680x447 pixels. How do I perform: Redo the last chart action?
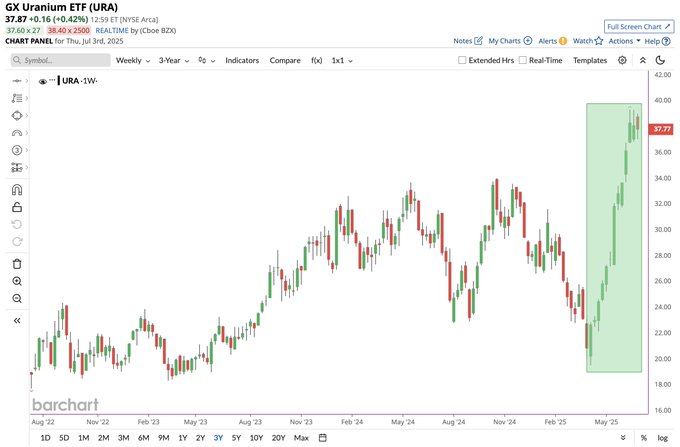17,241
